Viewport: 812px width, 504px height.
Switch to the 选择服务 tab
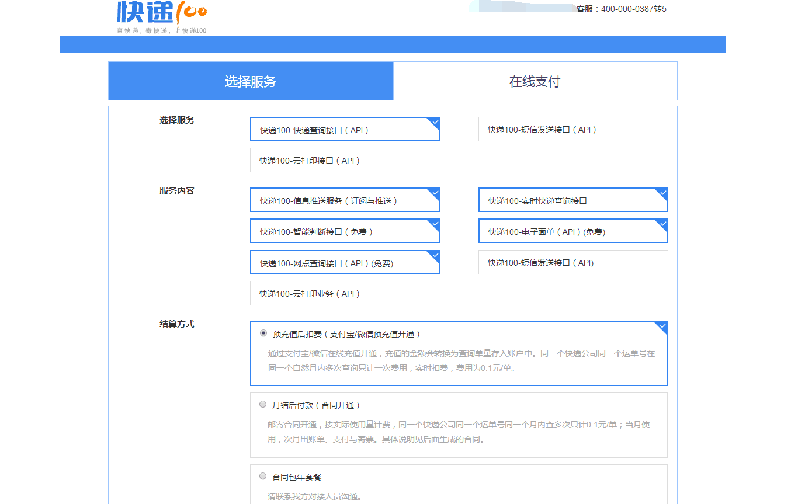pyautogui.click(x=251, y=81)
